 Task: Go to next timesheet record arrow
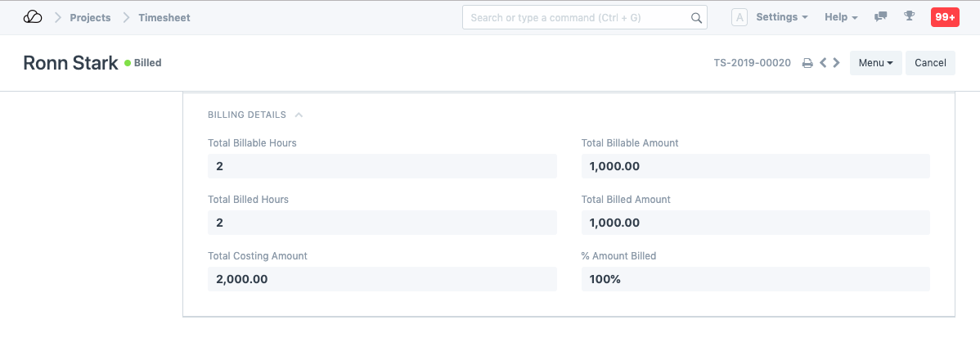pos(836,63)
